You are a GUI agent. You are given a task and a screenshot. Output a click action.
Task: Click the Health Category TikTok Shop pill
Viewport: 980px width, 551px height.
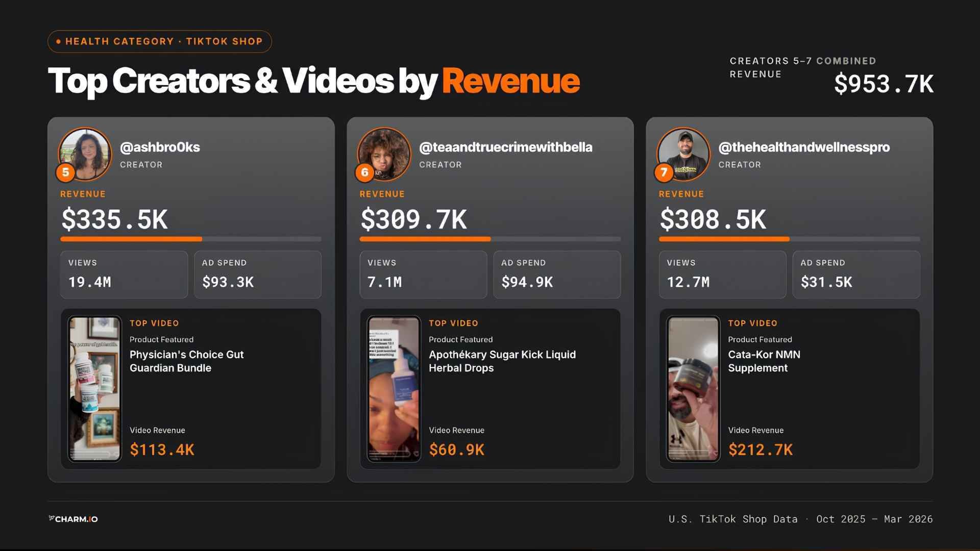160,41
